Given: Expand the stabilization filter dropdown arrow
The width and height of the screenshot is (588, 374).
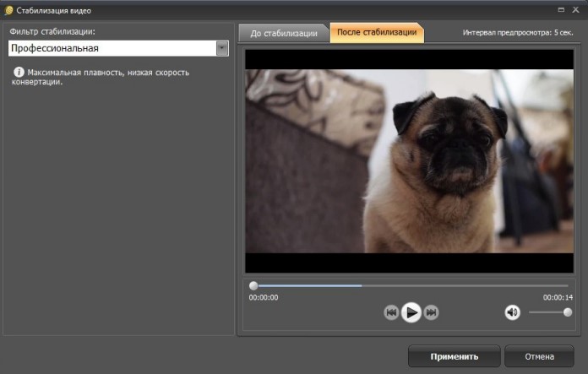Looking at the screenshot, I should pos(222,48).
